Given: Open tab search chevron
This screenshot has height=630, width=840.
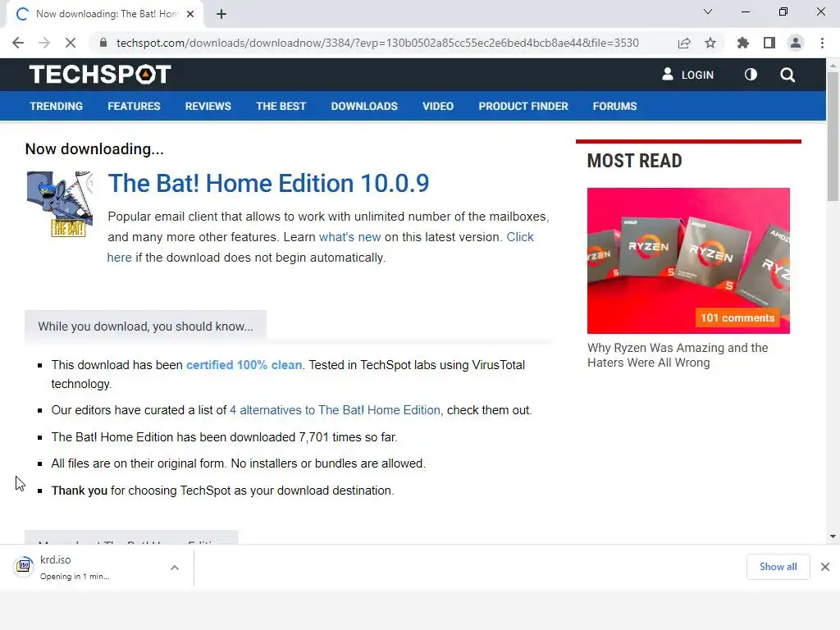Looking at the screenshot, I should click(x=708, y=11).
